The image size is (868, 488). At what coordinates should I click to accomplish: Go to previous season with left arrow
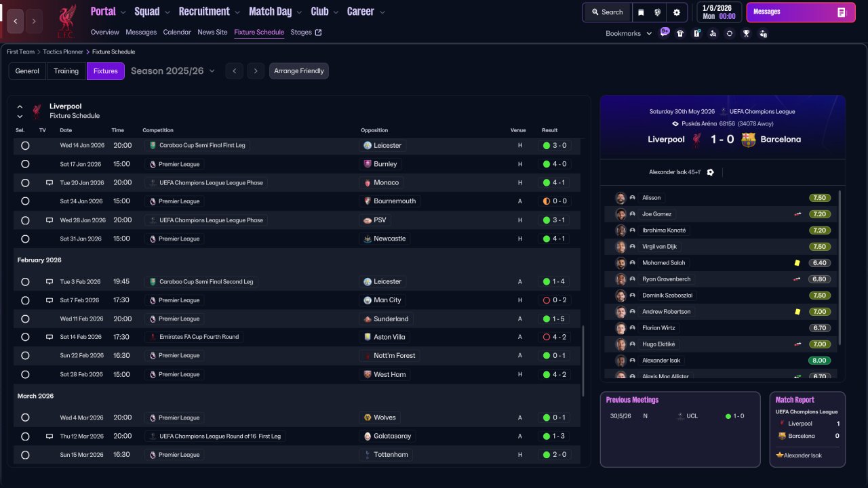point(234,71)
